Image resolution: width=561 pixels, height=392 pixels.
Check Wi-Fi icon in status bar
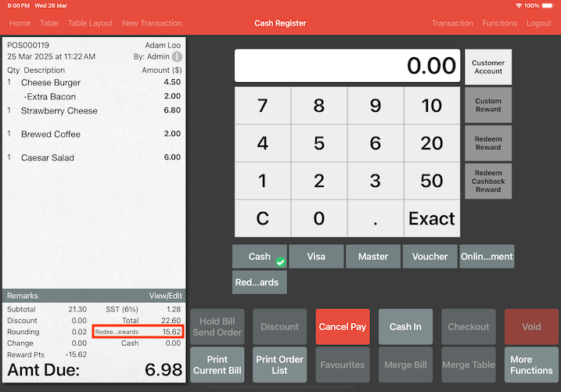click(519, 5)
